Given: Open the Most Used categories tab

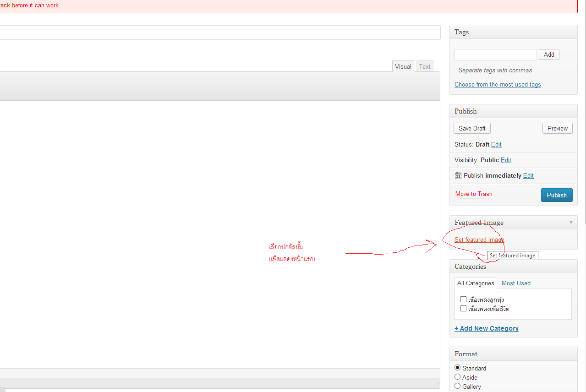Looking at the screenshot, I should pos(516,283).
